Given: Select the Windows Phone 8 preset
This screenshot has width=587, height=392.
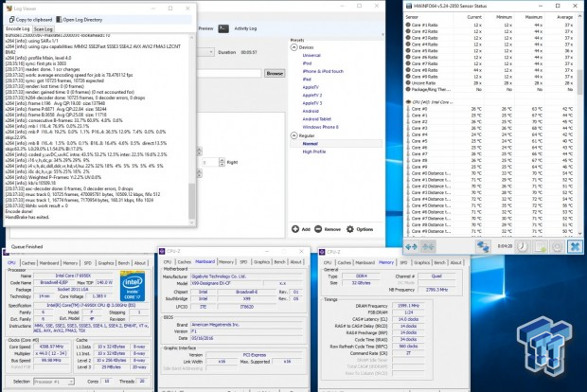Looking at the screenshot, I should pyautogui.click(x=320, y=127).
